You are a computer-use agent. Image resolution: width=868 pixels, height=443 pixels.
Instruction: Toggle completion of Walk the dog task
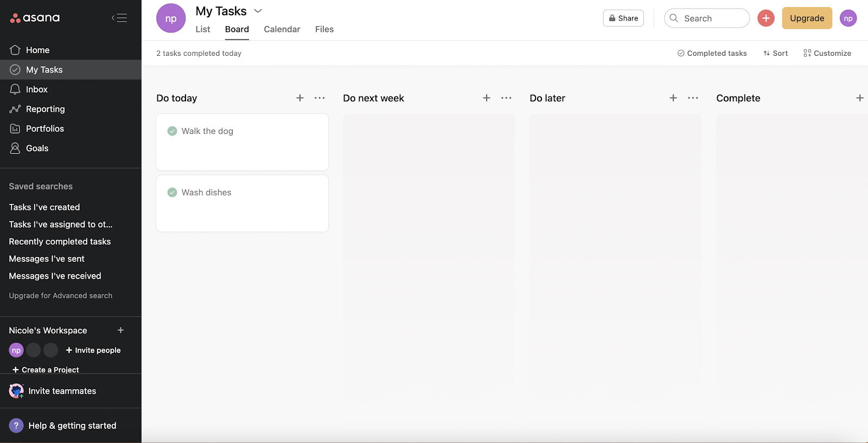[x=172, y=131]
